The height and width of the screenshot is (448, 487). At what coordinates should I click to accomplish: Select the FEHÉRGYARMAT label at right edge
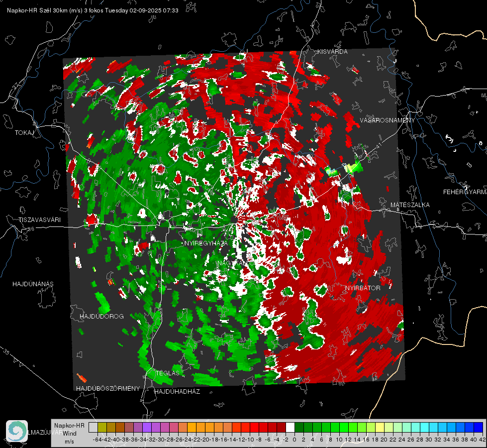(x=465, y=192)
